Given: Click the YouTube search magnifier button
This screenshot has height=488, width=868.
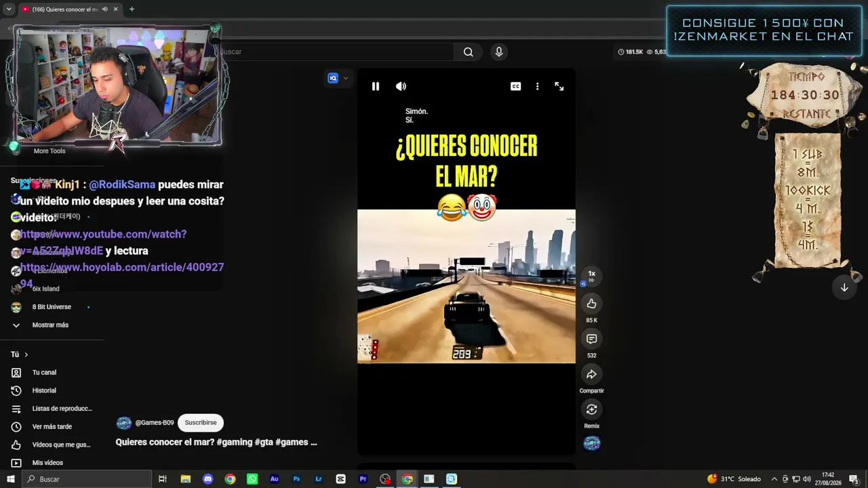Looking at the screenshot, I should [x=468, y=52].
